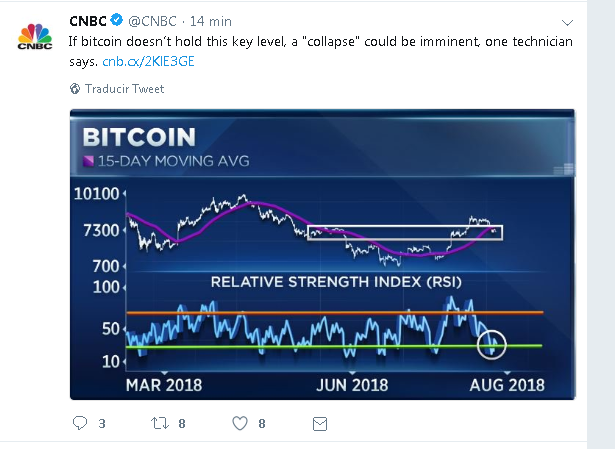Retweet using the arrows icon
615x449 pixels.
pyautogui.click(x=160, y=423)
